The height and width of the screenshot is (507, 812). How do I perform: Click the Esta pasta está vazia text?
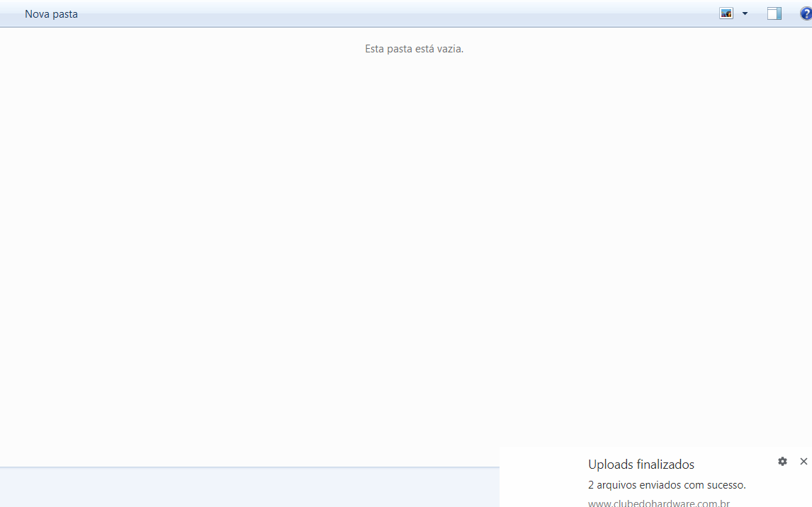[415, 49]
